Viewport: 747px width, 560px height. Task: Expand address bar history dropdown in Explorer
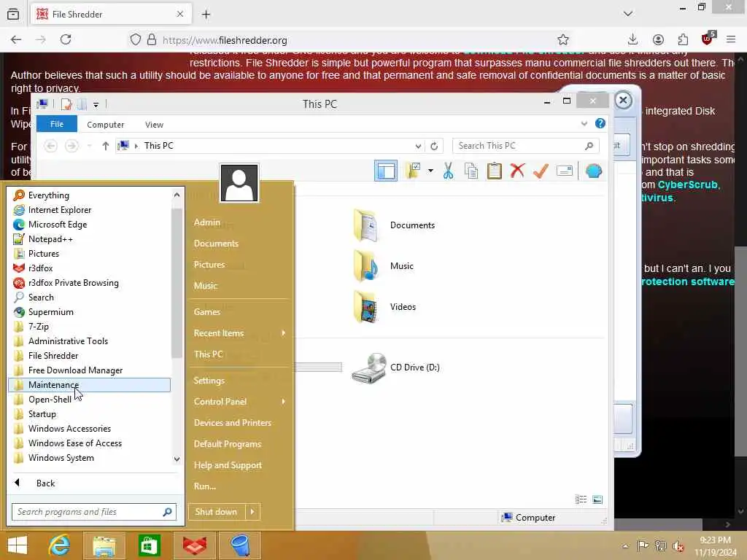418,146
